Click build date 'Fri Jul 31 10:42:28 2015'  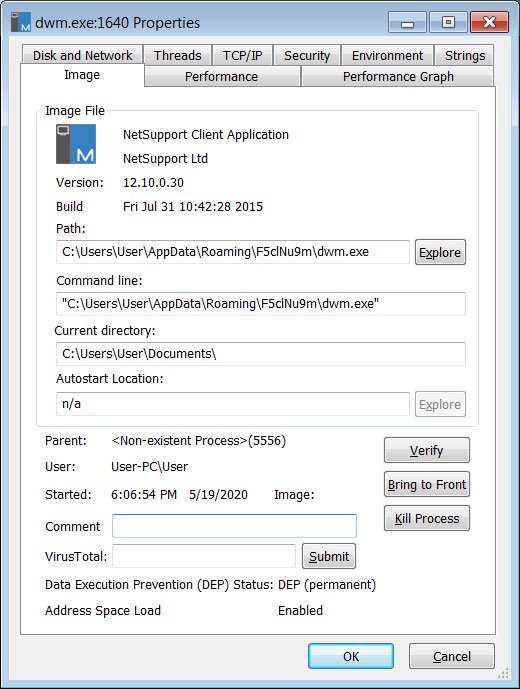click(x=193, y=207)
